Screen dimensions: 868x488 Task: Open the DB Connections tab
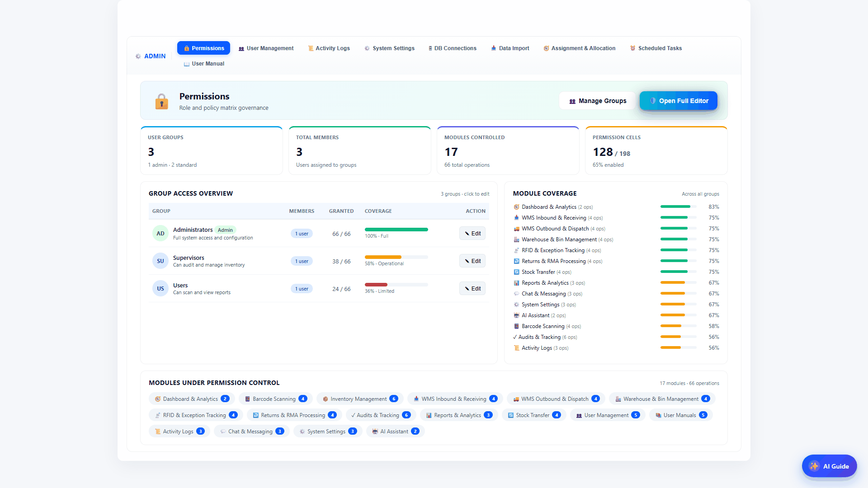(453, 48)
